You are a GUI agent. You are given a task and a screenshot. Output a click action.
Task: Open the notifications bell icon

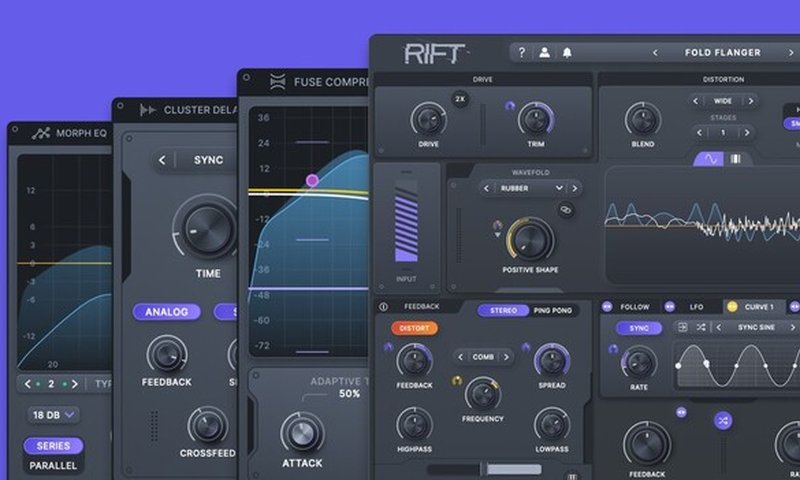(566, 53)
